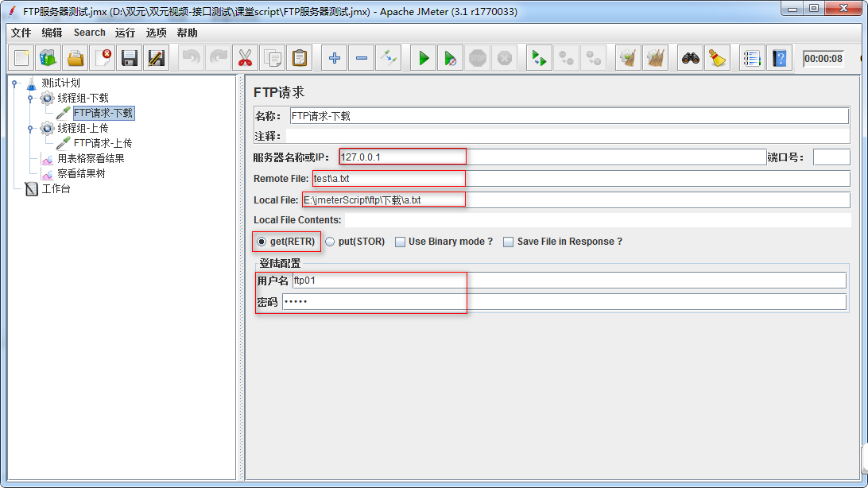The width and height of the screenshot is (868, 488).
Task: Select 线程组-上传 tree item
Action: coord(83,129)
